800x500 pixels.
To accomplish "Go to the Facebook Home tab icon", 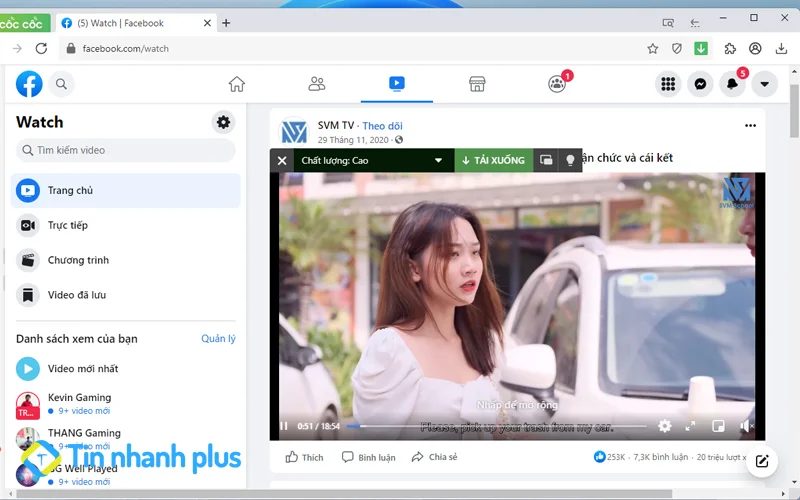I will click(237, 84).
